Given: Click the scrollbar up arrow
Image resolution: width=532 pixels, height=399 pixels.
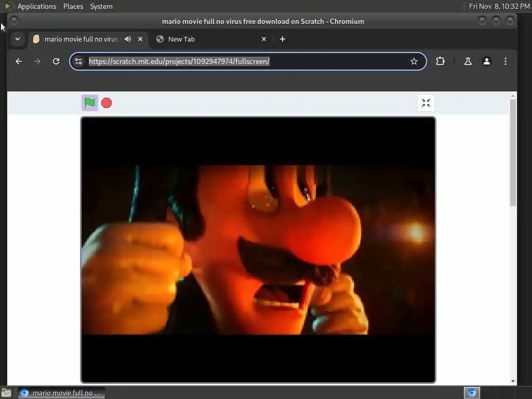Looking at the screenshot, I should click(x=513, y=96).
